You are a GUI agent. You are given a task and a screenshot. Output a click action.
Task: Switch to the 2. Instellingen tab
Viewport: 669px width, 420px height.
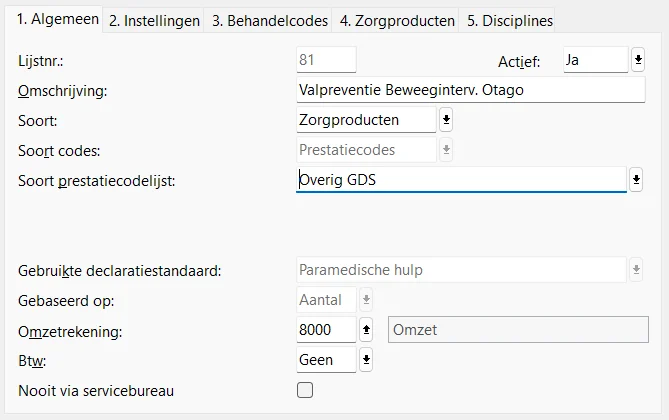click(x=154, y=20)
